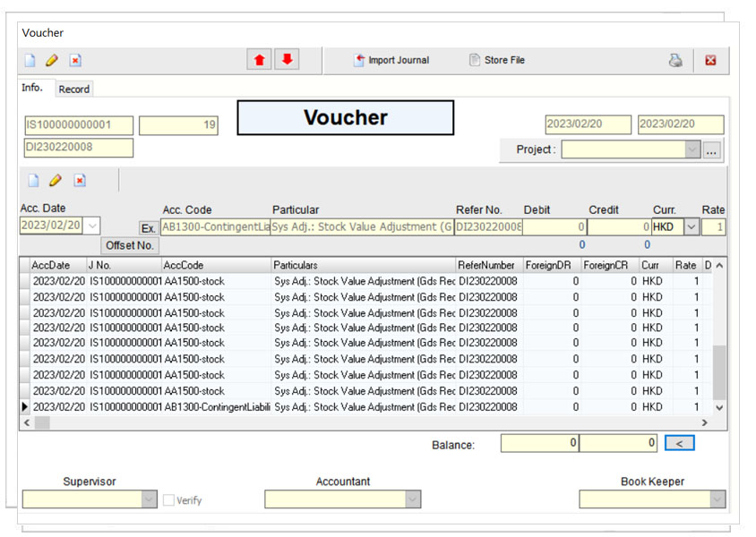Click the Debit amount field
The width and height of the screenshot is (756, 537).
click(554, 226)
